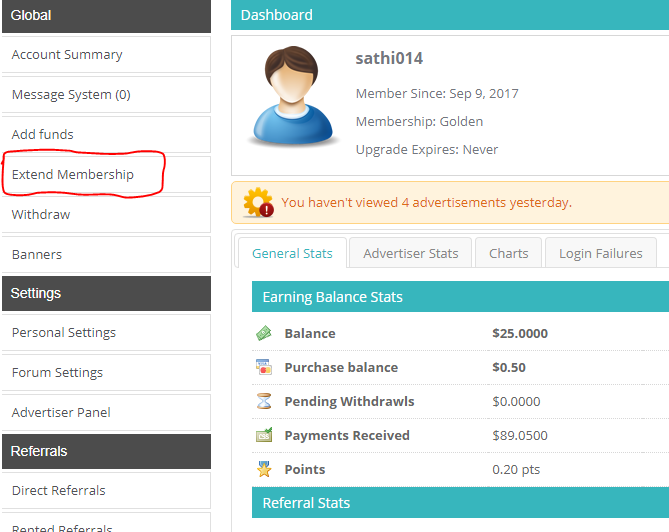Open Banners in sidebar

click(x=37, y=255)
